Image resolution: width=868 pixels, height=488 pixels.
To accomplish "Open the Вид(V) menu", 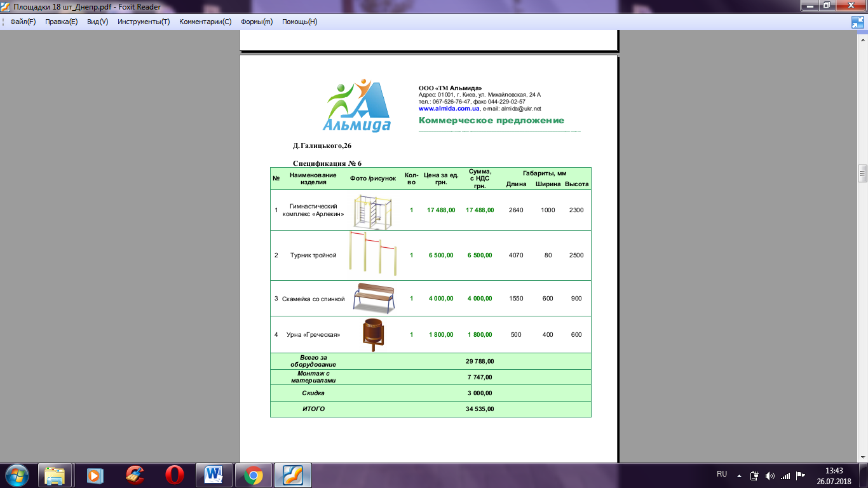I will (97, 22).
